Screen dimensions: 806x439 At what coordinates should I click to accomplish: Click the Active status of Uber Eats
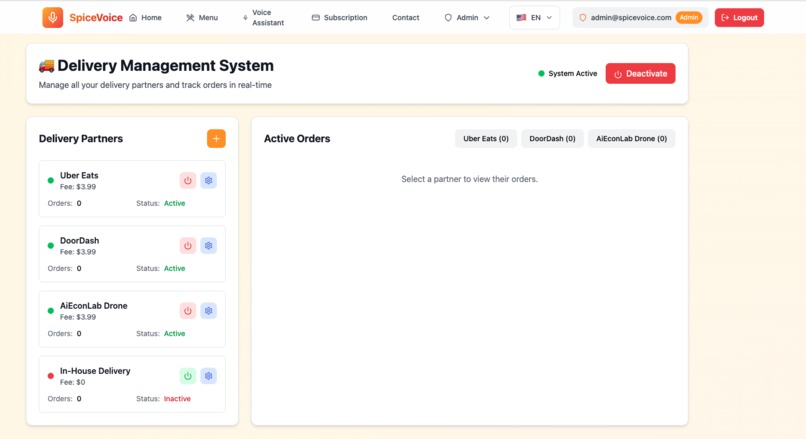(174, 203)
